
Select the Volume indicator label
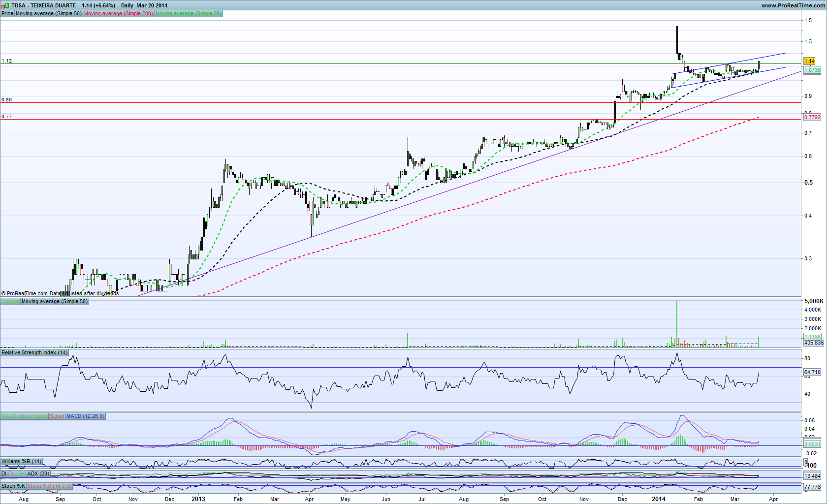tap(10, 302)
